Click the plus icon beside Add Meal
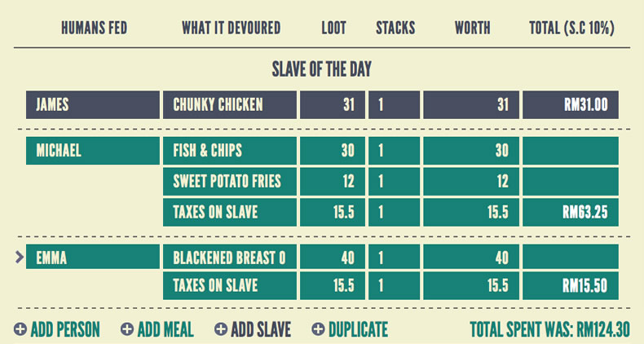 click(x=127, y=329)
